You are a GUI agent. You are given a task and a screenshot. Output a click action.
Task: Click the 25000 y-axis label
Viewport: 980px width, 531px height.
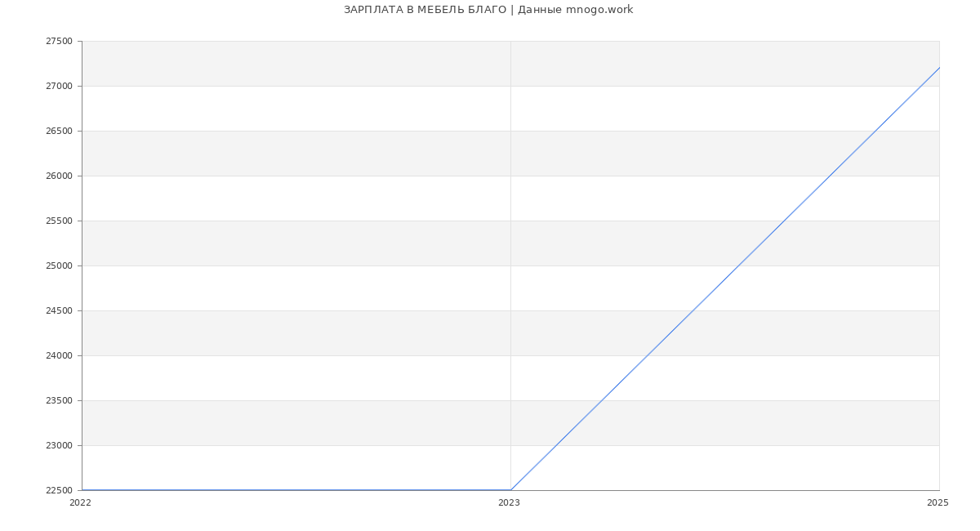pos(59,266)
